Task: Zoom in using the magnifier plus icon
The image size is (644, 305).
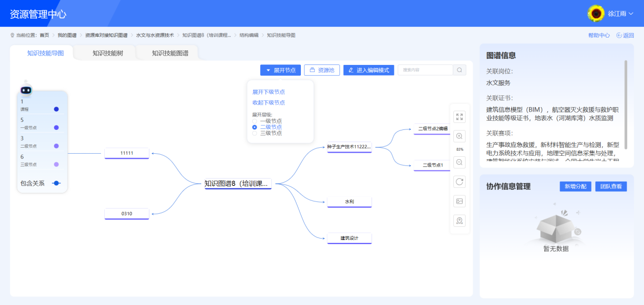Action: (459, 136)
